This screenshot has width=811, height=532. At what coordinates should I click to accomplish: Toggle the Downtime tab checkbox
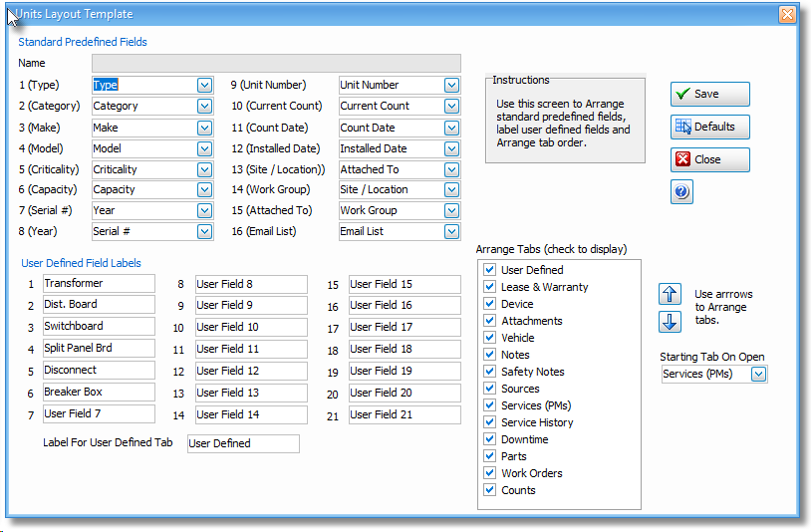pyautogui.click(x=489, y=439)
